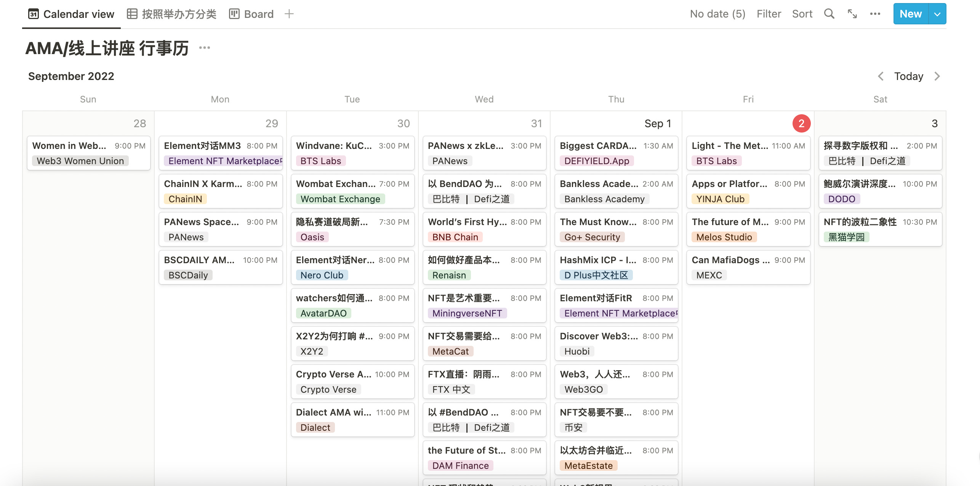
Task: Go to the previous month arrow
Action: coord(881,76)
